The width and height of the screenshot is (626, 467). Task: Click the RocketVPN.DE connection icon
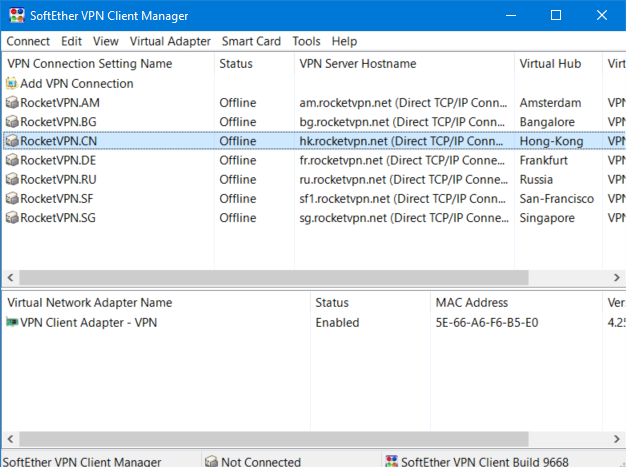[12, 160]
